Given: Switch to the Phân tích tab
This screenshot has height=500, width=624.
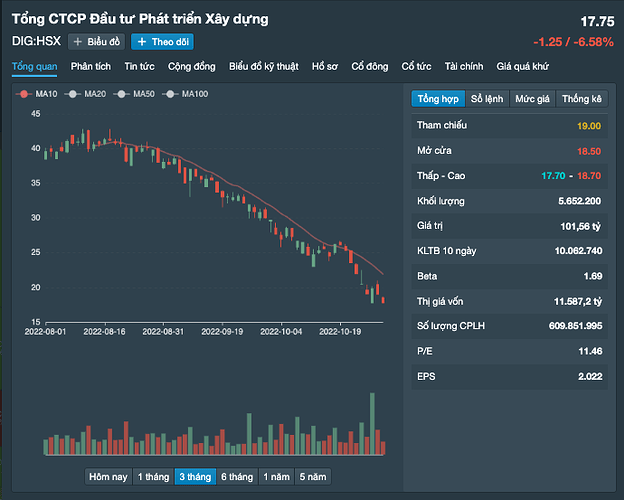Looking at the screenshot, I should (x=91, y=66).
